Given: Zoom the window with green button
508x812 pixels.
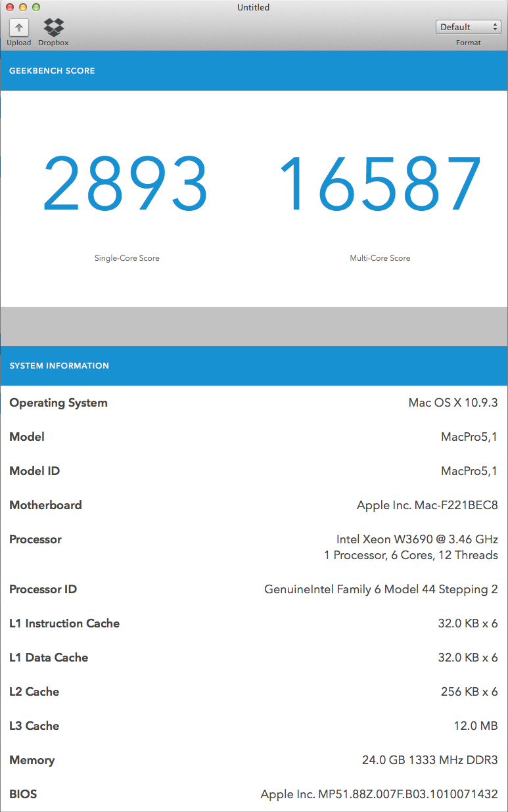Looking at the screenshot, I should tap(35, 7).
